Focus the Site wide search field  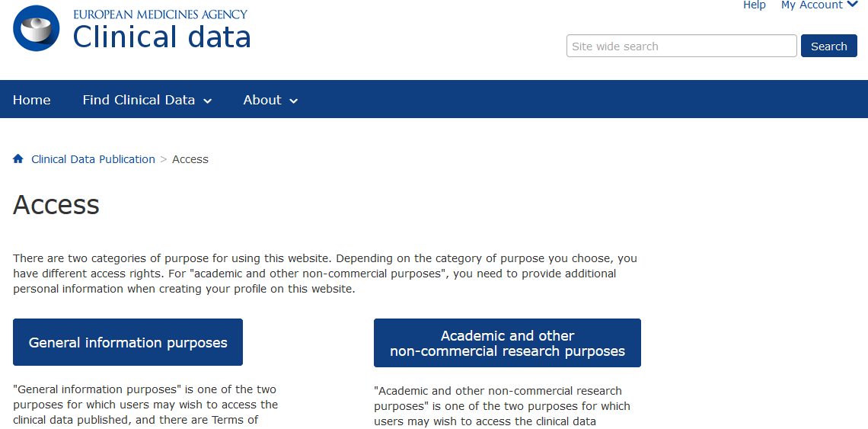681,46
